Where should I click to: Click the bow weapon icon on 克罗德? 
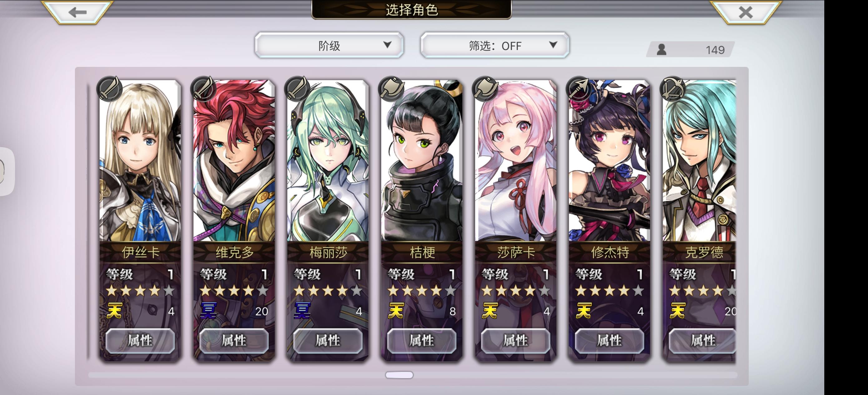point(673,89)
